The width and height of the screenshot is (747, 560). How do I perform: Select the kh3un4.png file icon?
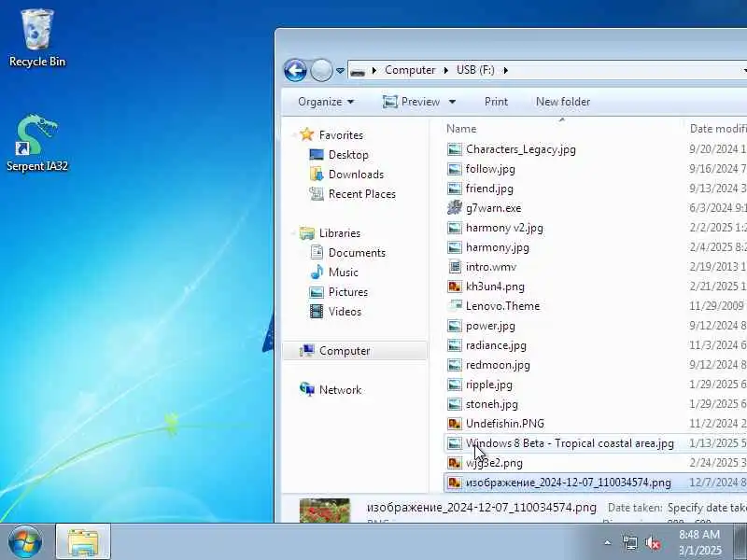point(455,287)
